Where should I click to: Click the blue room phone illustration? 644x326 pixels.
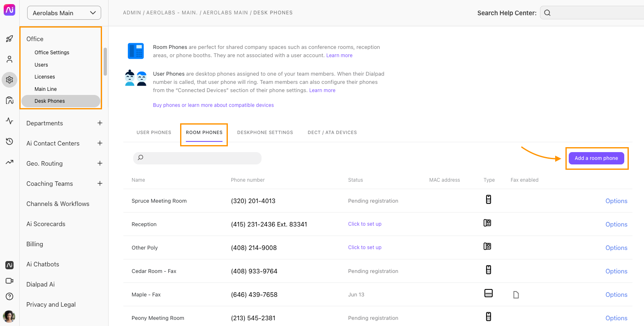coord(136,51)
